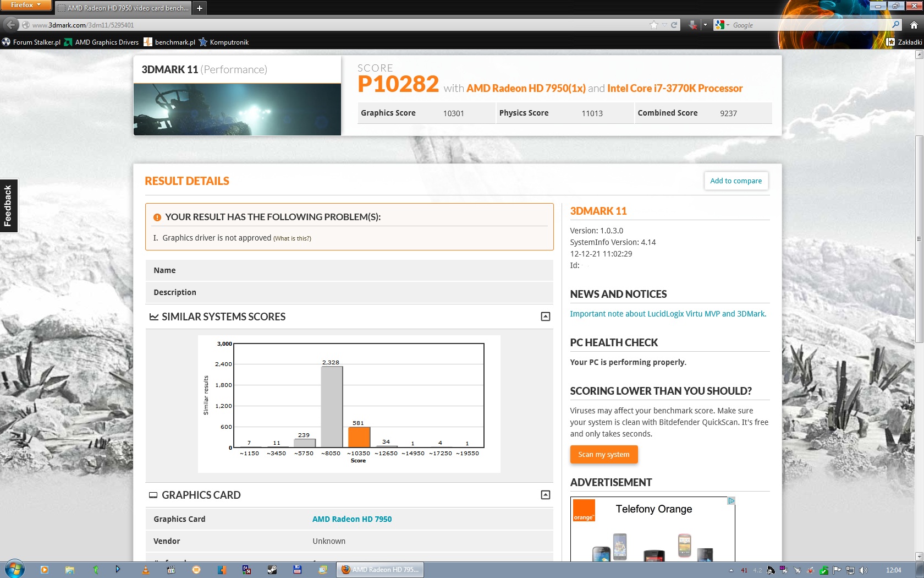Viewport: 924px width, 578px height.
Task: Go to the Firefox home page icon
Action: click(x=914, y=25)
